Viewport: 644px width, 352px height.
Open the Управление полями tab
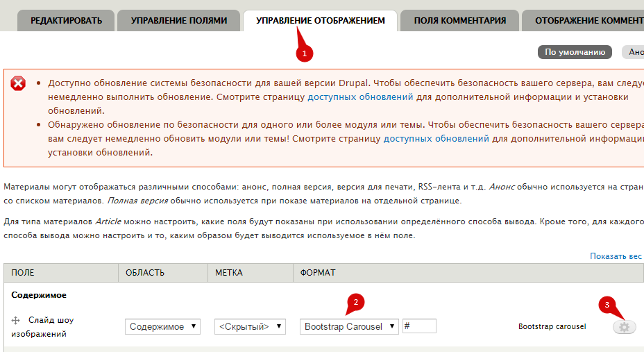click(179, 21)
